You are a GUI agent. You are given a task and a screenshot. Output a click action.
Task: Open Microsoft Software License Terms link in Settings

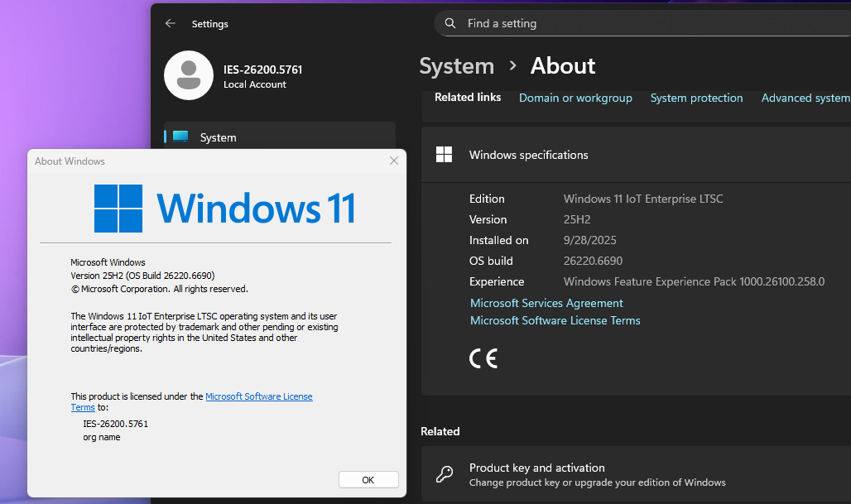pos(555,320)
